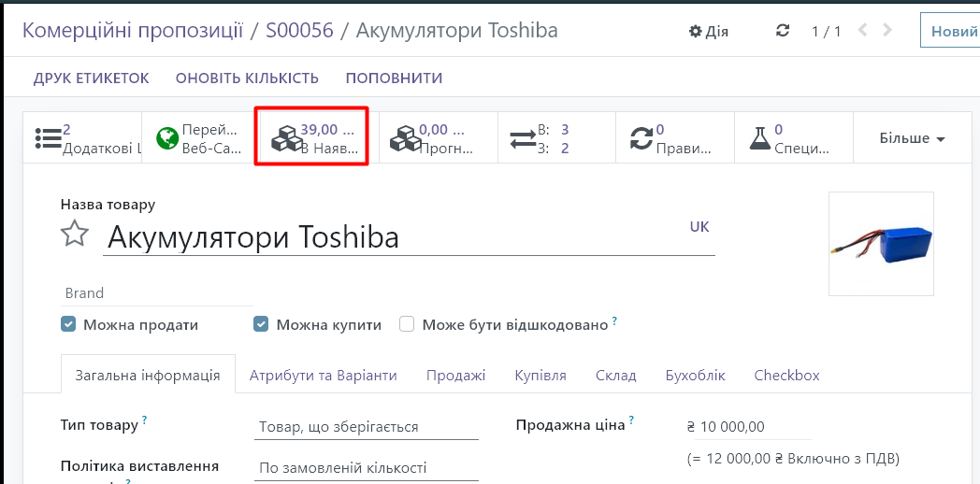Screen dimensions: 980x484
Task: Uncheck the 'Можна купити' checkbox
Action: pyautogui.click(x=261, y=325)
